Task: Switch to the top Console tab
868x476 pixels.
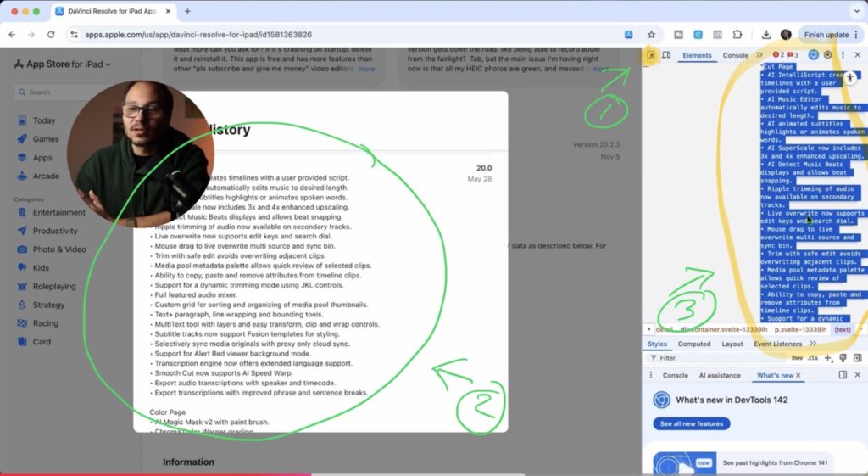Action: [735, 55]
